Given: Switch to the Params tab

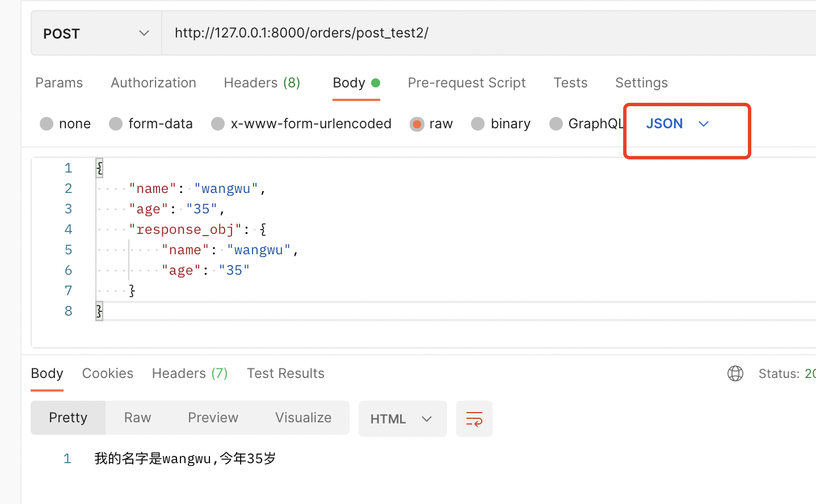Looking at the screenshot, I should click(58, 82).
